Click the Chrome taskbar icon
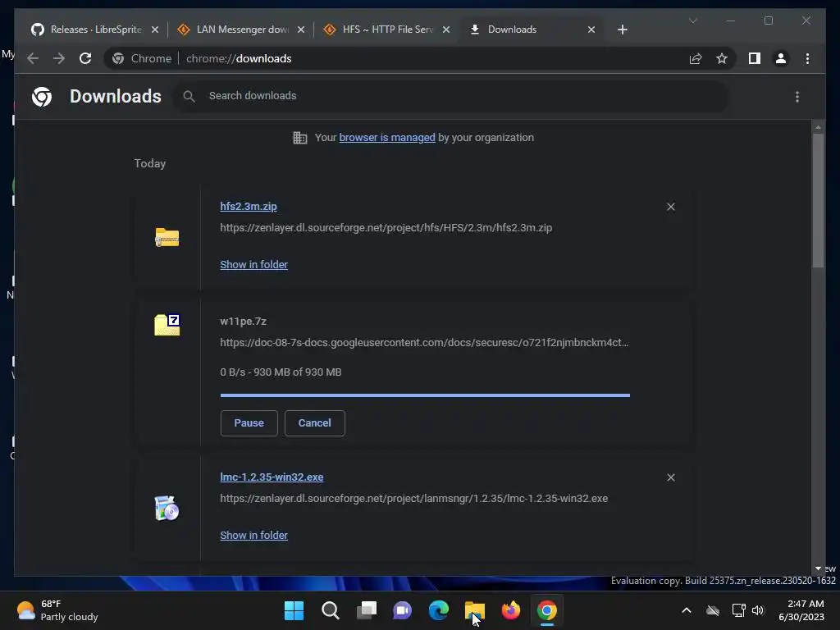 (x=547, y=610)
